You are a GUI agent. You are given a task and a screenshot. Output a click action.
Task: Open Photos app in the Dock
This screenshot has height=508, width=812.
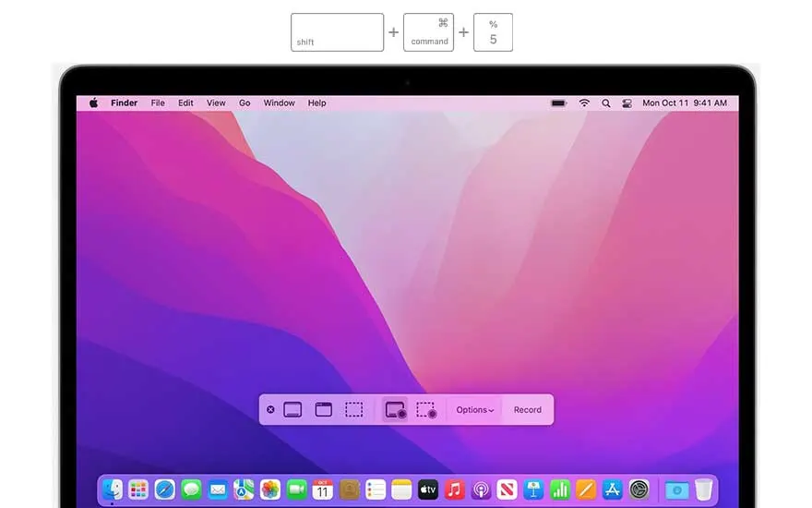point(270,490)
